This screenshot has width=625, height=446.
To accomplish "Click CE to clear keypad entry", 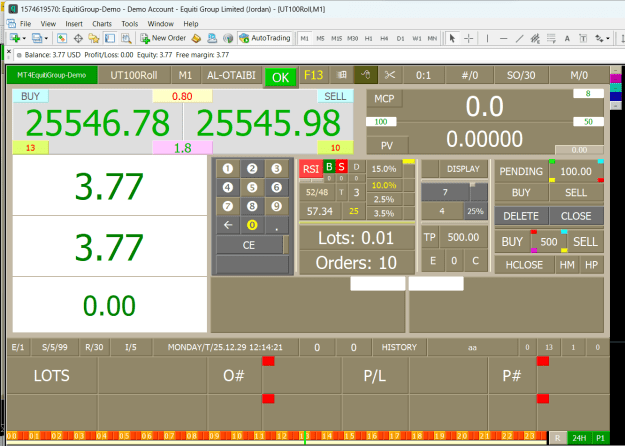I will click(249, 245).
